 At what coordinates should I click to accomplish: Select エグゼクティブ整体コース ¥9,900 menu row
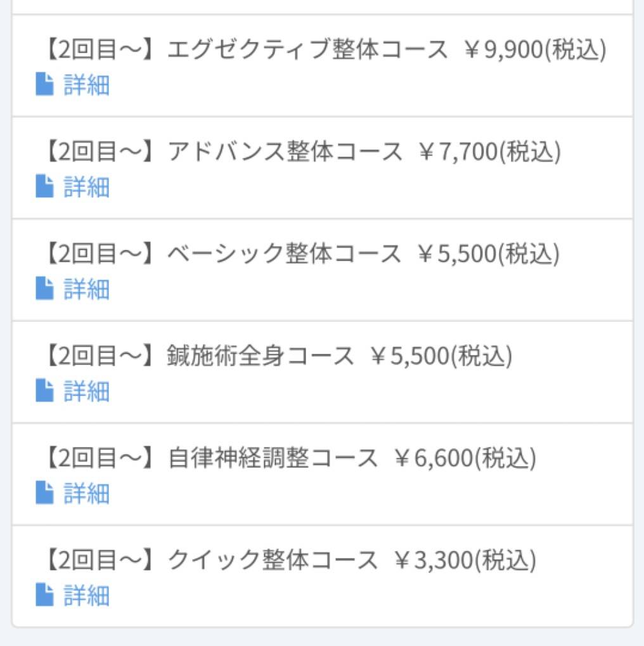(322, 66)
